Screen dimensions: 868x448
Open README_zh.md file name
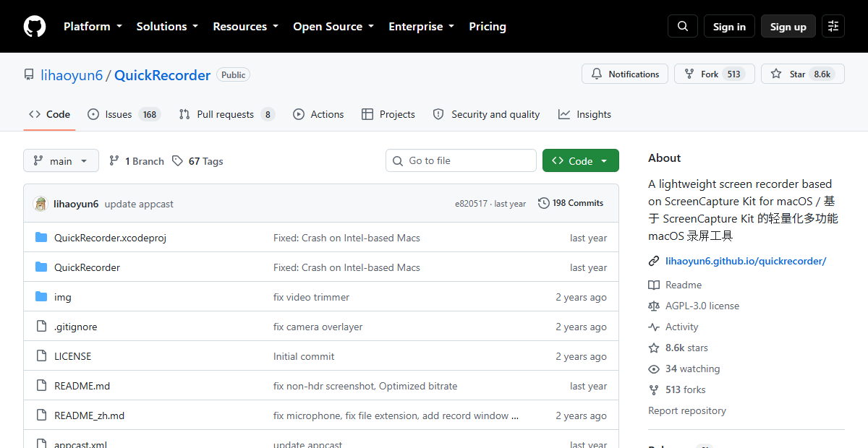click(90, 415)
